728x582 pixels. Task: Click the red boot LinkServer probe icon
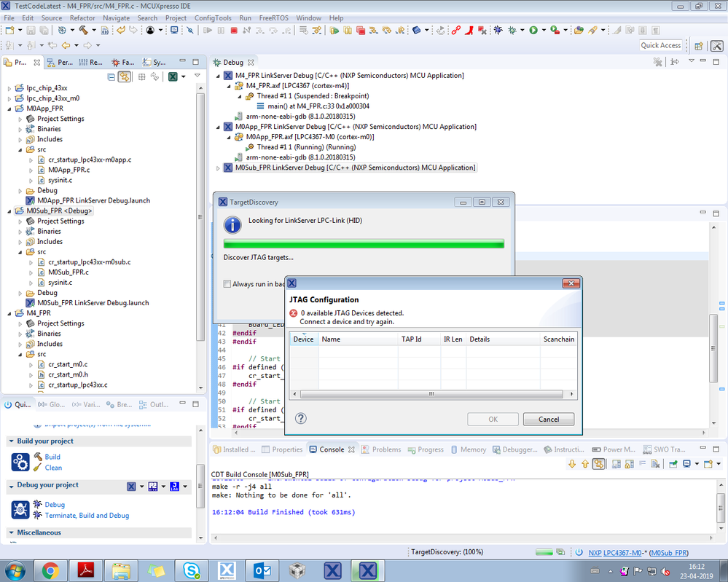click(469, 30)
